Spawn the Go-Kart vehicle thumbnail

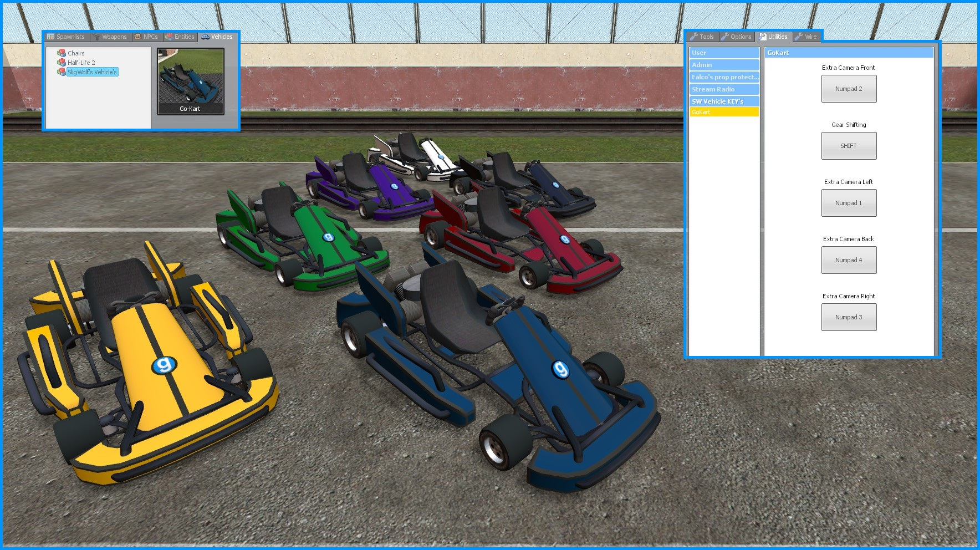(191, 82)
